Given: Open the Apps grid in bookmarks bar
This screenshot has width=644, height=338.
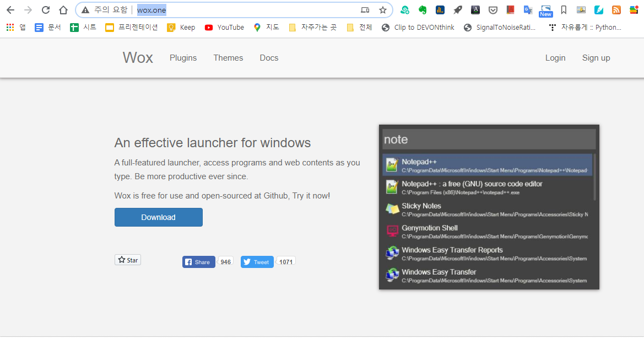Looking at the screenshot, I should point(15,27).
